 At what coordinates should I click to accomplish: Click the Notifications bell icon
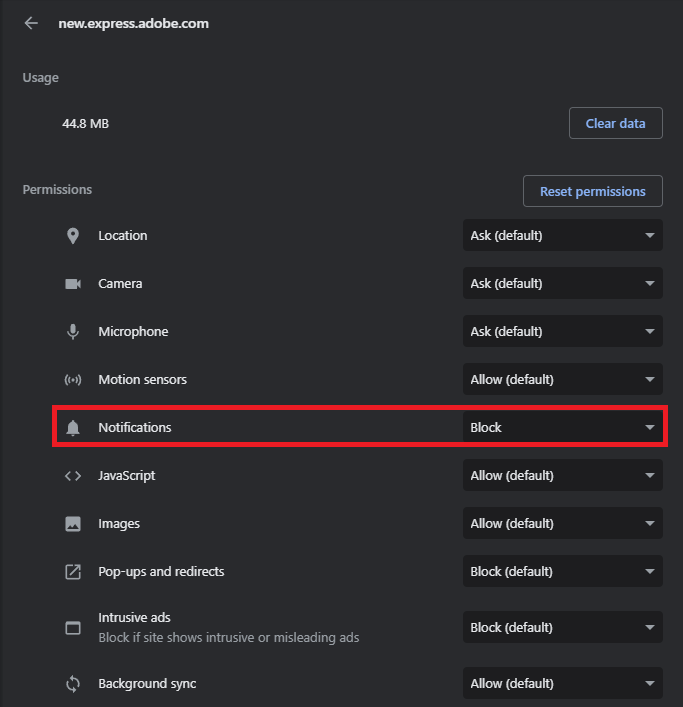point(73,428)
